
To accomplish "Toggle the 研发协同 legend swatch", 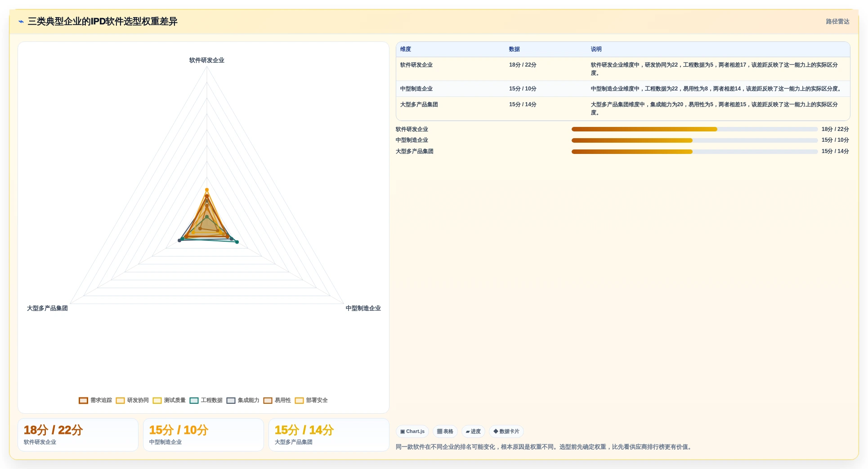I will (120, 401).
